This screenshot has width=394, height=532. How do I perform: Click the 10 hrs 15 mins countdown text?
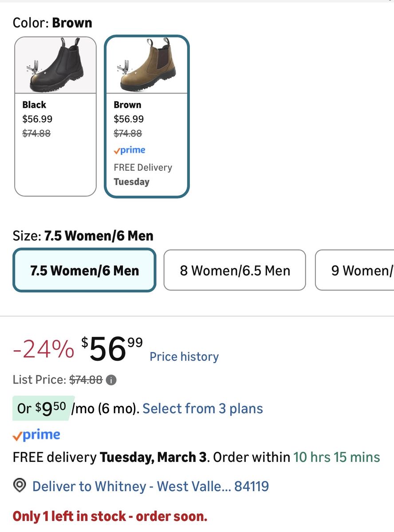[x=337, y=457]
